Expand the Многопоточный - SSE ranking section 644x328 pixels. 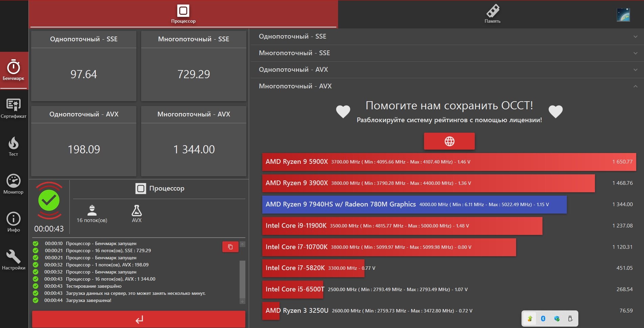click(x=447, y=53)
